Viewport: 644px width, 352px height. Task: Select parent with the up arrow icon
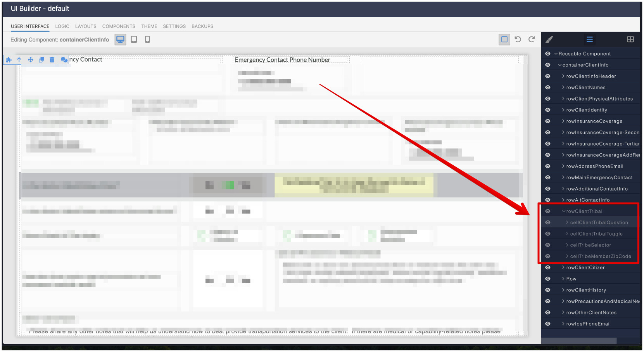pyautogui.click(x=19, y=60)
